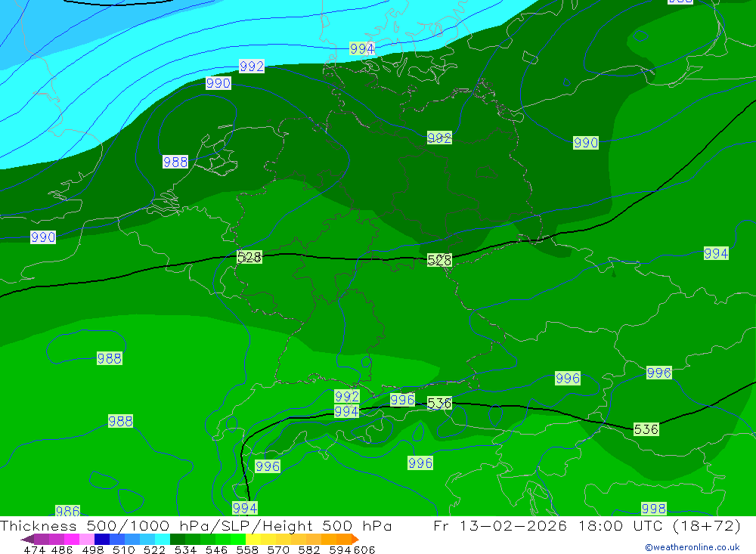Click the chart title 'Thickness 500/1000 hPa/SLP/Height 500 hPa'
The height and width of the screenshot is (554, 756).
pyautogui.click(x=196, y=525)
